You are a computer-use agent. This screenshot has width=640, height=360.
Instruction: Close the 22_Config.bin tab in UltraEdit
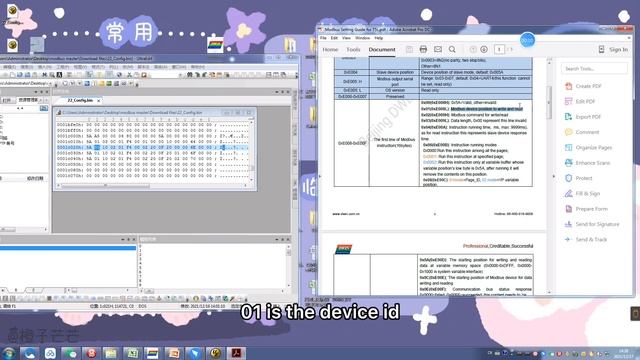98,100
